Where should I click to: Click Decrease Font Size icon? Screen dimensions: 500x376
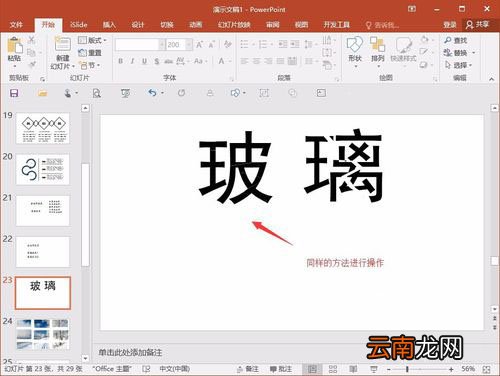click(211, 44)
